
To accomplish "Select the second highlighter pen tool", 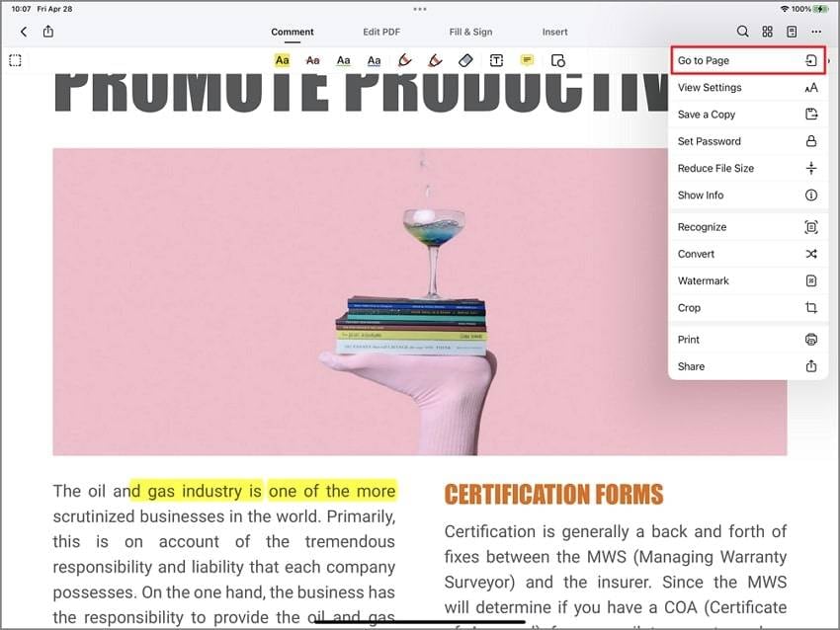I will coord(435,60).
